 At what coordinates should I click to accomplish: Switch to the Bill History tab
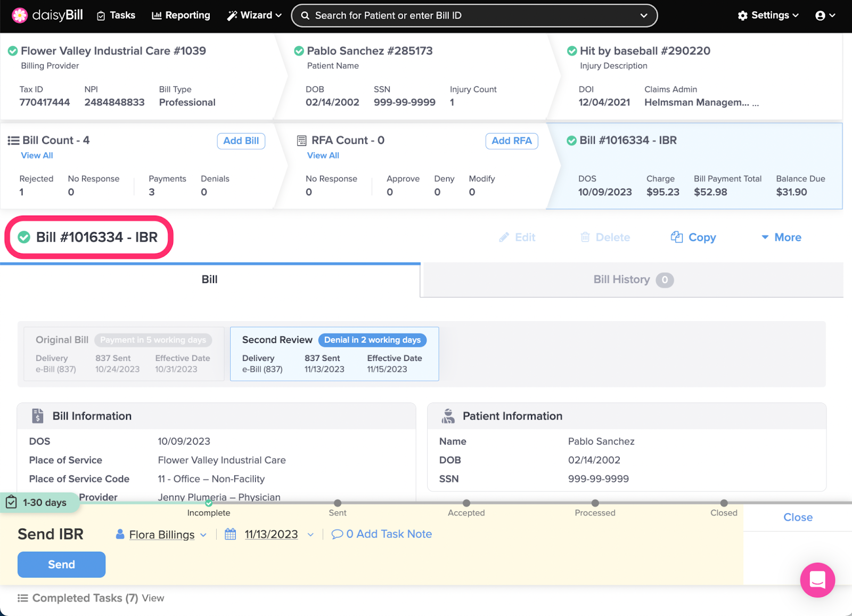click(x=632, y=280)
